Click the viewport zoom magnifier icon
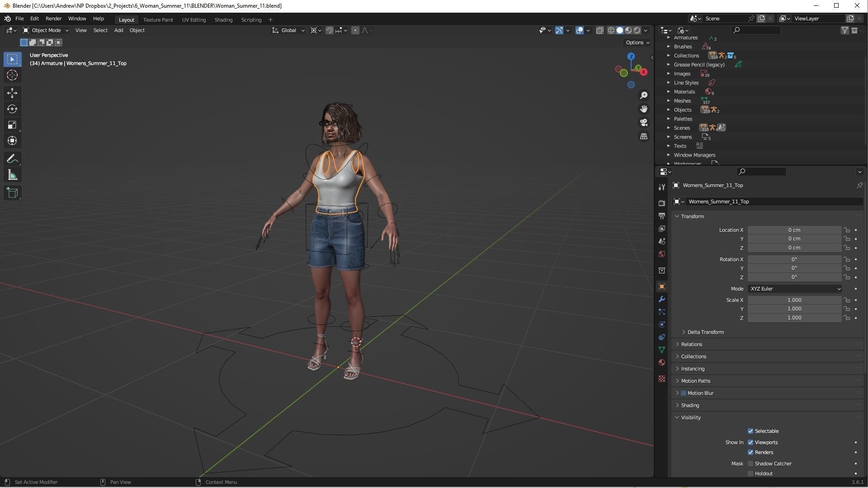The height and width of the screenshot is (488, 868). [644, 95]
